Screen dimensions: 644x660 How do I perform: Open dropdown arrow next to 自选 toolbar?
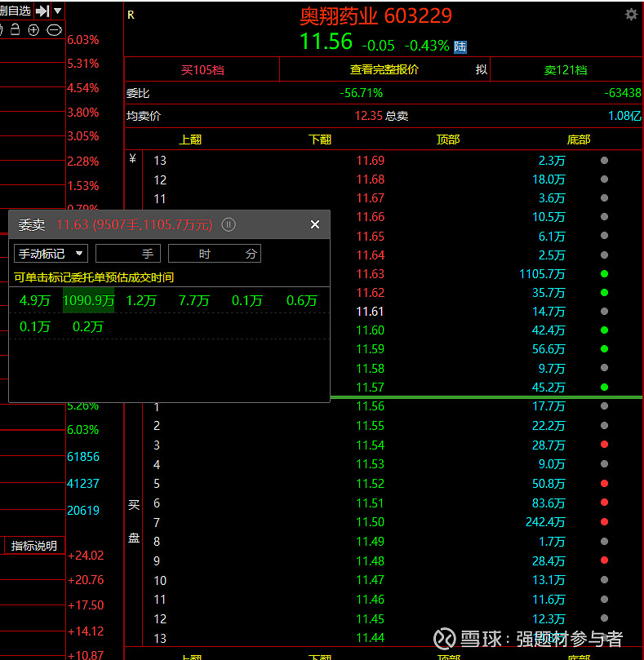point(58,11)
